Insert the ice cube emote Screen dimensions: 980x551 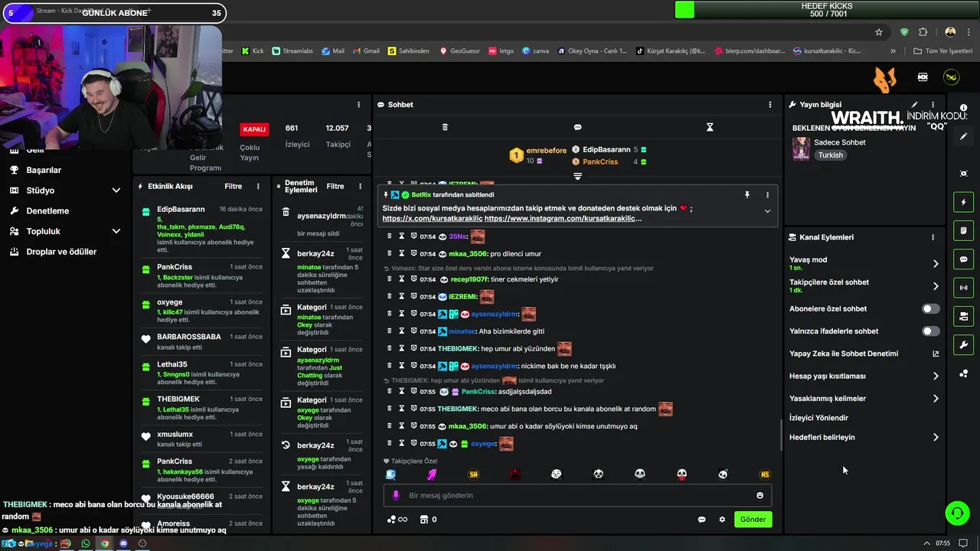[390, 474]
